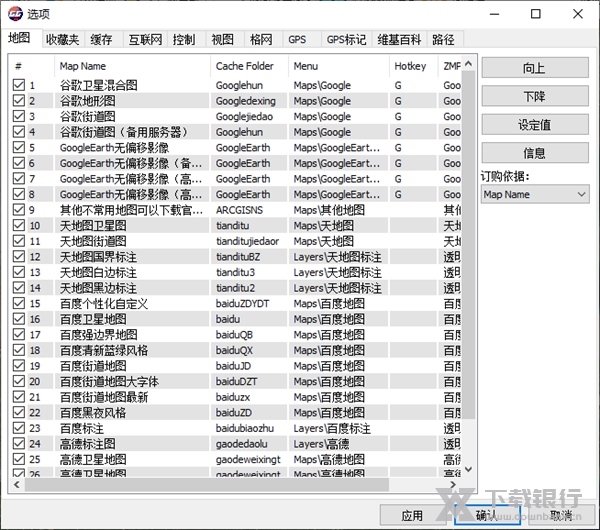Select the 维基百科 tab

click(399, 39)
